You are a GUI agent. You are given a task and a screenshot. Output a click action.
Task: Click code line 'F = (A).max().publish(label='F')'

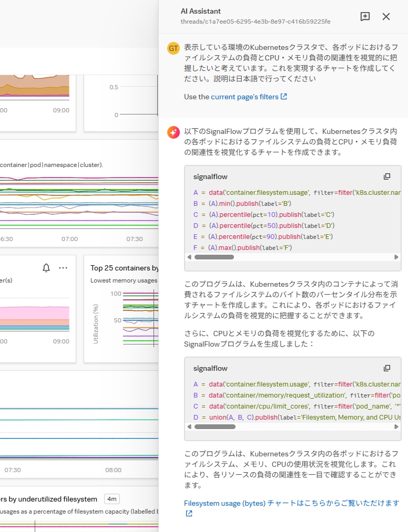coord(242,248)
